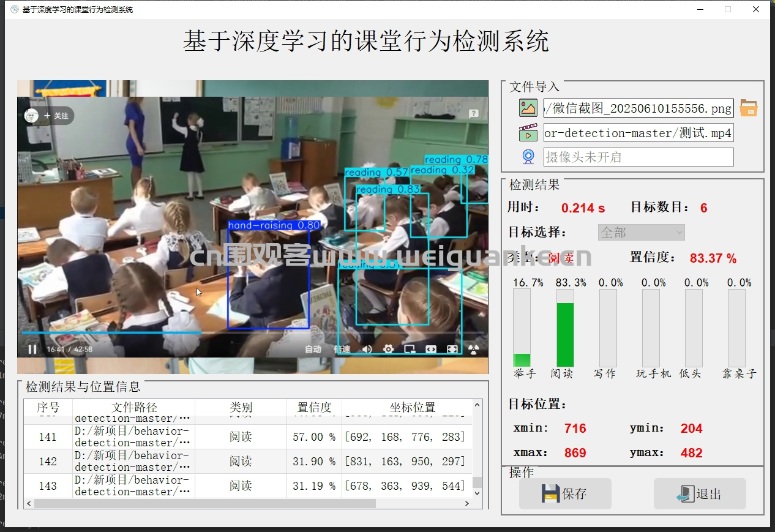Click the application icon in title bar
775x532 pixels.
[15, 9]
